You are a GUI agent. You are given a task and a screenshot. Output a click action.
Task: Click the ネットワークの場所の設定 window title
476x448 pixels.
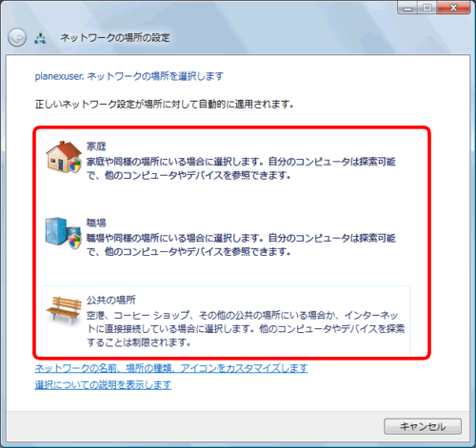click(115, 38)
